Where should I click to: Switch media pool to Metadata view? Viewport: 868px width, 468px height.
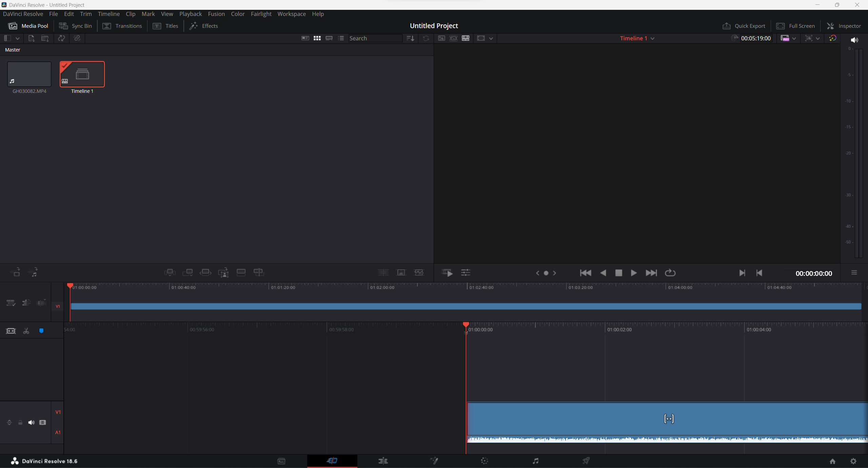pos(305,38)
